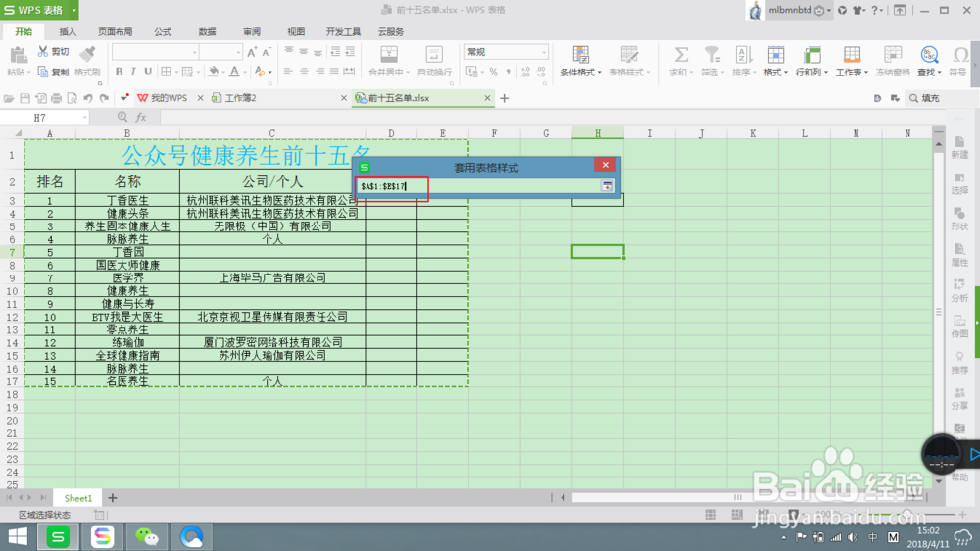Switch to Page Layout (页面布局) tab
Image resolution: width=980 pixels, height=551 pixels.
pos(115,32)
